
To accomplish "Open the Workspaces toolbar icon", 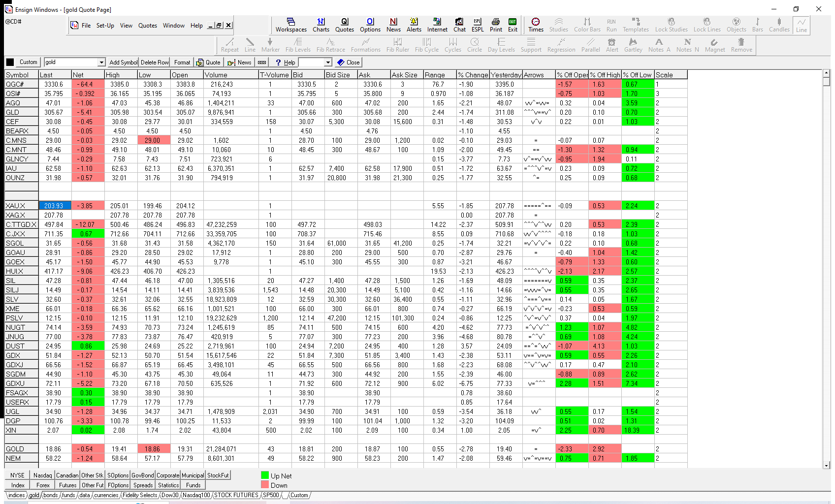I will coord(291,25).
